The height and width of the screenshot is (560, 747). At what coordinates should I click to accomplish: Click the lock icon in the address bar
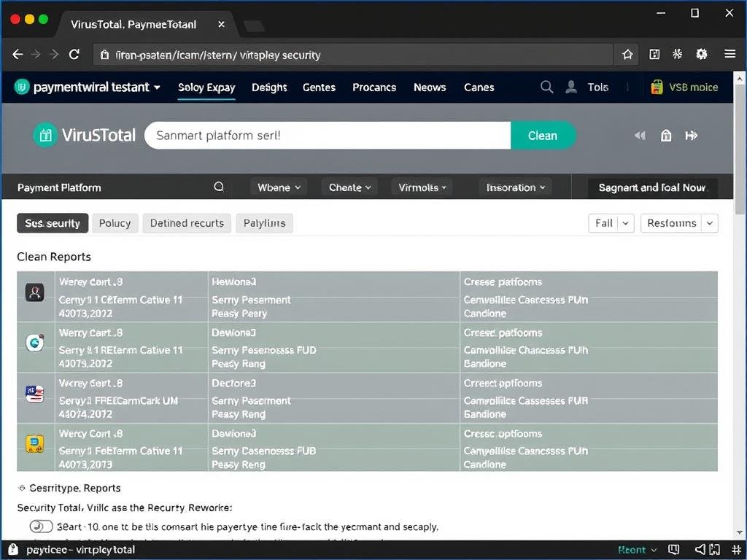(104, 55)
